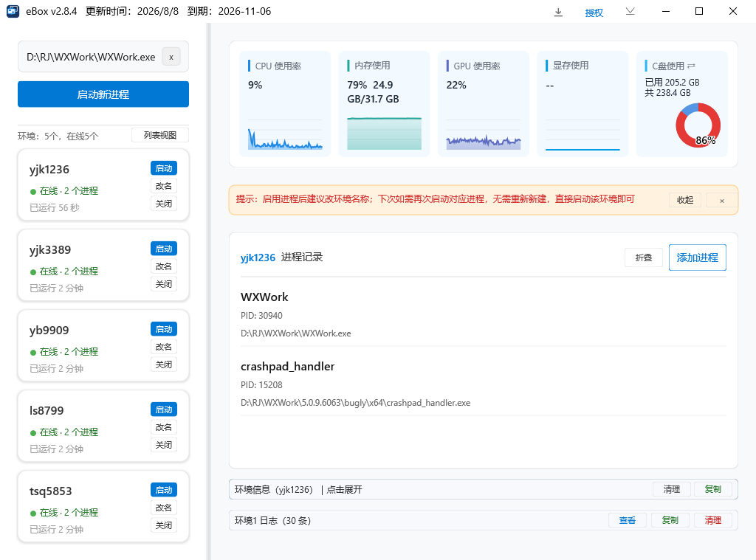The width and height of the screenshot is (756, 560).
Task: Click the 启动新进程 button
Action: pyautogui.click(x=103, y=94)
